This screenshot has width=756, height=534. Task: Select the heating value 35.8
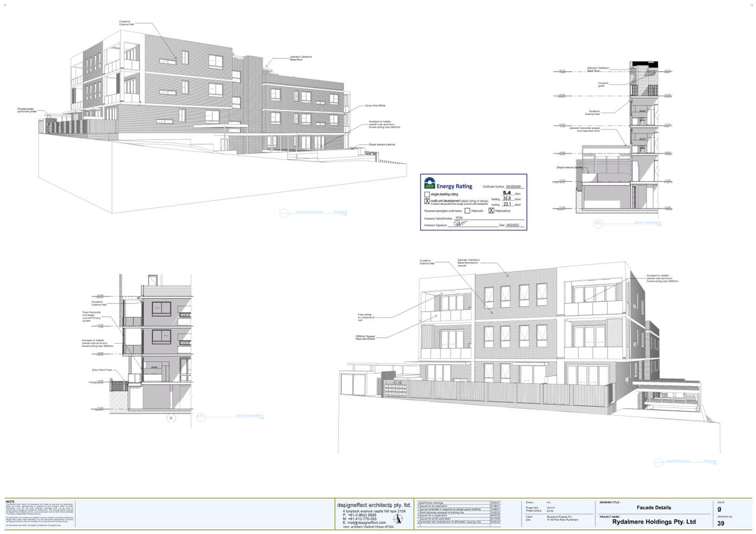pyautogui.click(x=507, y=198)
